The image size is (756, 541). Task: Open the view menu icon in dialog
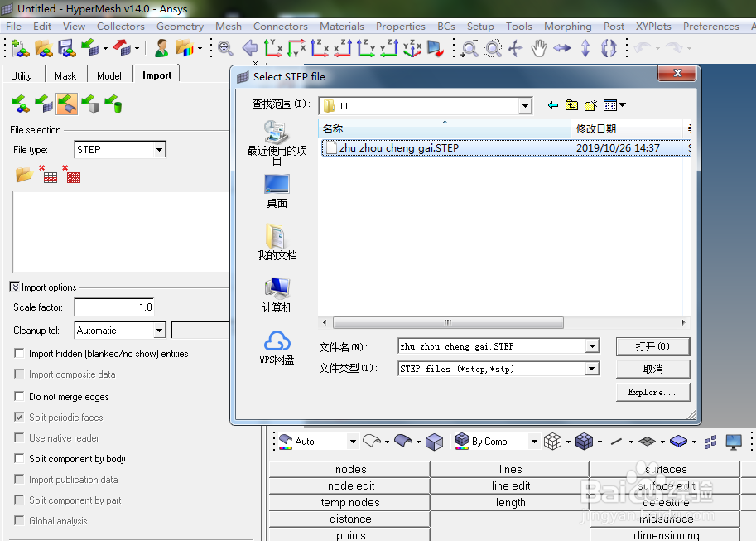click(x=614, y=105)
